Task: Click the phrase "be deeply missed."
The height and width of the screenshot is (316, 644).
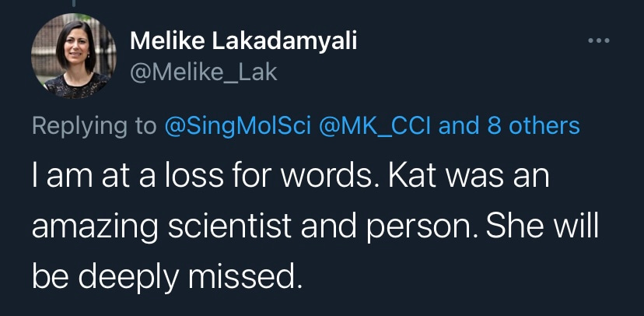Action: [x=166, y=276]
